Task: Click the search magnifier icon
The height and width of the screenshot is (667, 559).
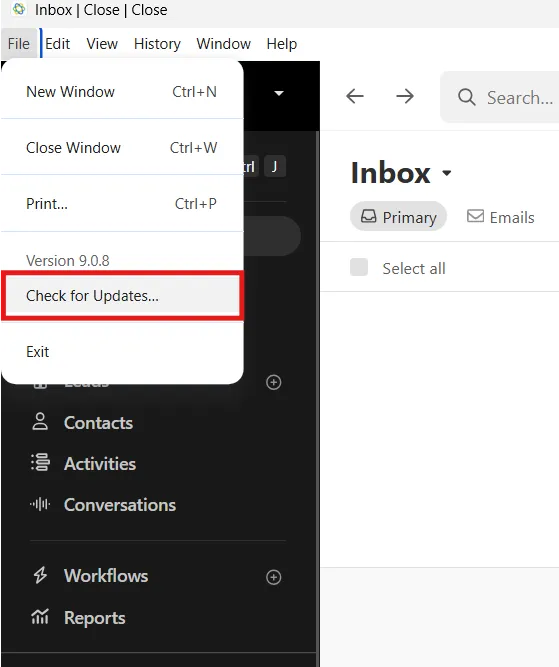Action: click(466, 97)
